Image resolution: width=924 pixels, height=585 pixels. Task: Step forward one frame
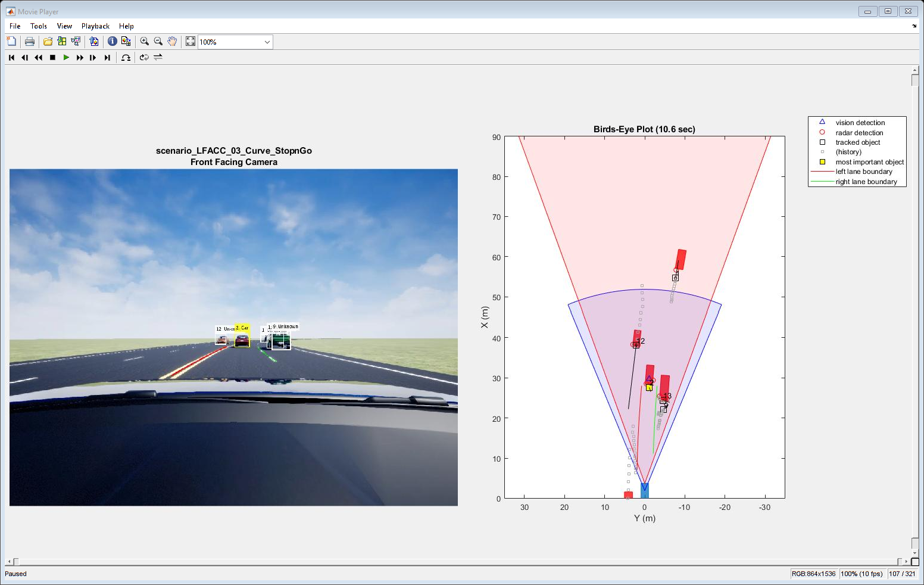tap(93, 57)
